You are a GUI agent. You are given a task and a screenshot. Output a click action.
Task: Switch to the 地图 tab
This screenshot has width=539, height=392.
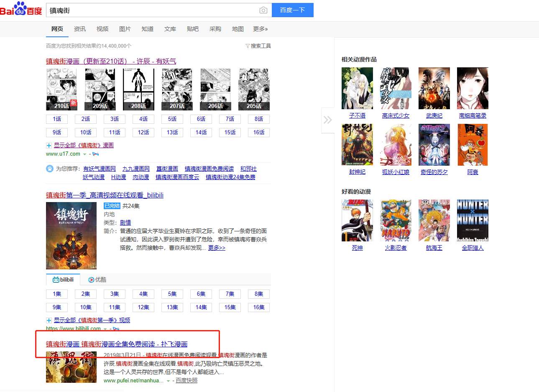point(238,29)
